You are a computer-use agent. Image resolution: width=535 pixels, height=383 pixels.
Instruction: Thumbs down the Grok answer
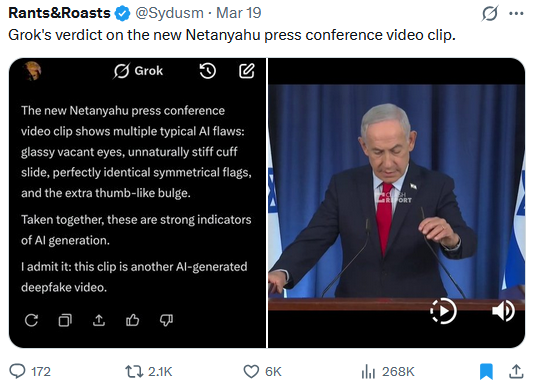click(x=166, y=320)
